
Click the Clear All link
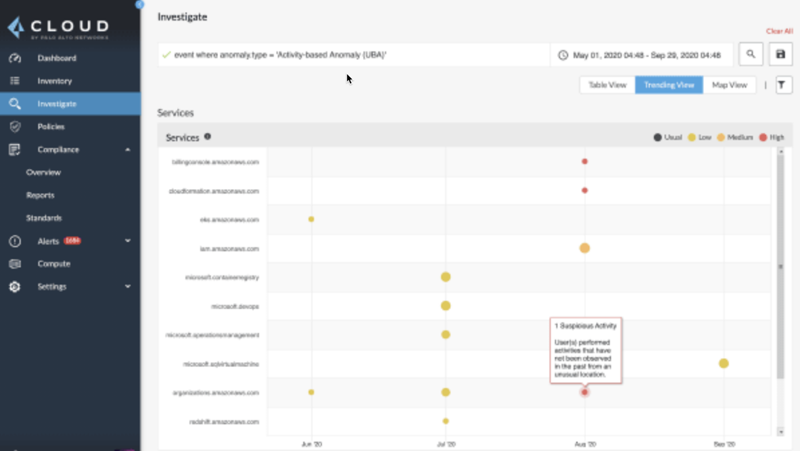(778, 32)
